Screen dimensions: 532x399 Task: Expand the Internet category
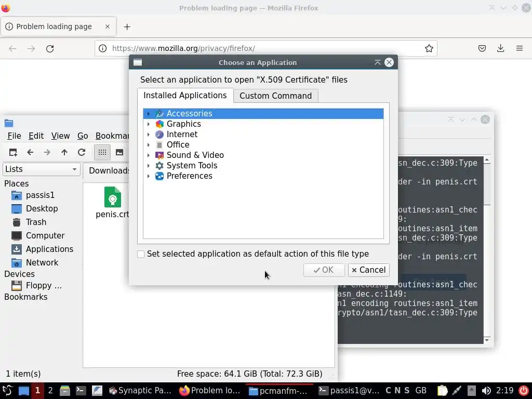coord(148,135)
